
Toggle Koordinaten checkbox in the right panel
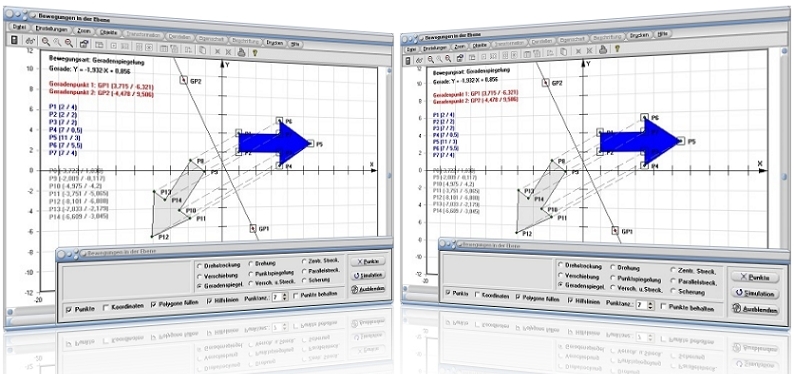point(477,295)
